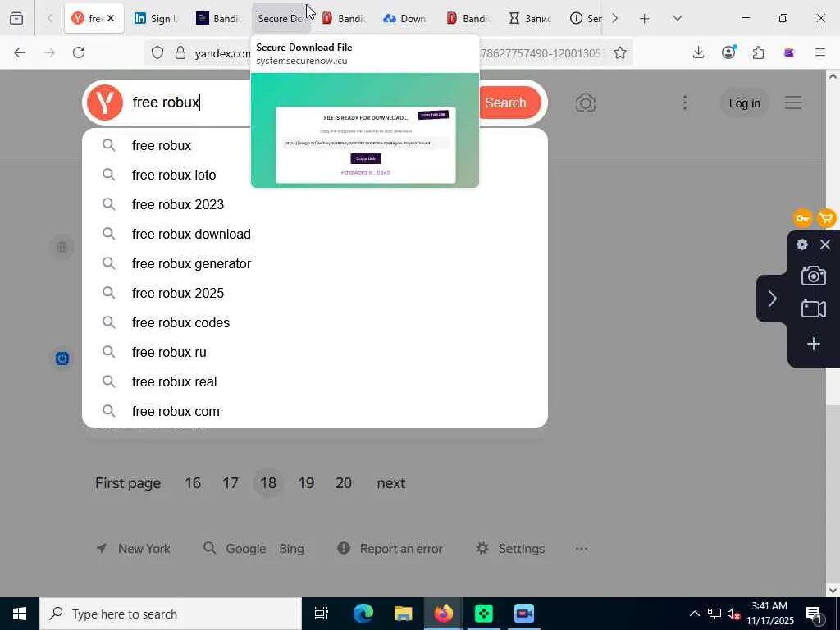
Task: Open the Firefox application menu
Action: (820, 52)
